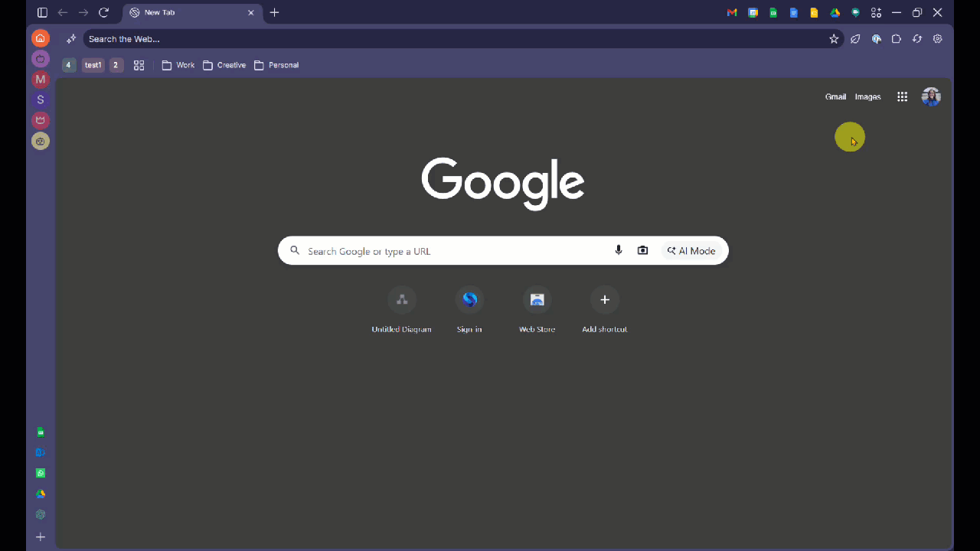Switch to the robot workspace
980x551 pixels.
click(41, 141)
